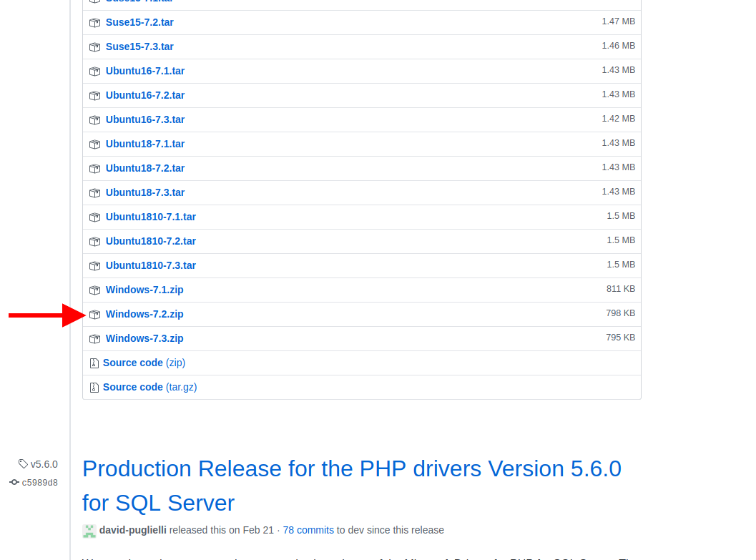756x560 pixels.
Task: Open commit c5989d8
Action: coord(40,483)
